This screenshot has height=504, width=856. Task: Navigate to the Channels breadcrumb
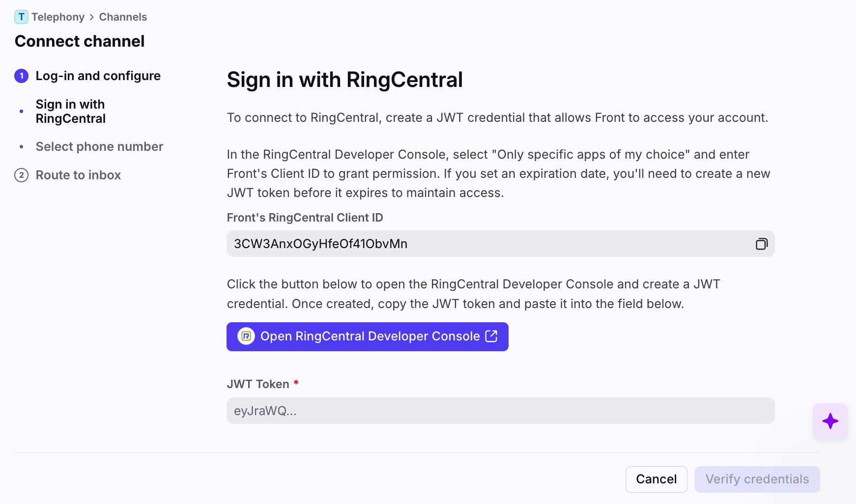point(123,17)
